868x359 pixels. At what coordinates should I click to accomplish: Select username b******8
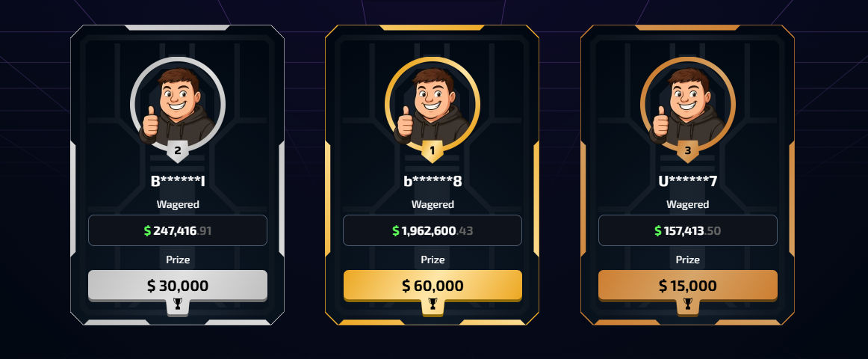coord(433,181)
